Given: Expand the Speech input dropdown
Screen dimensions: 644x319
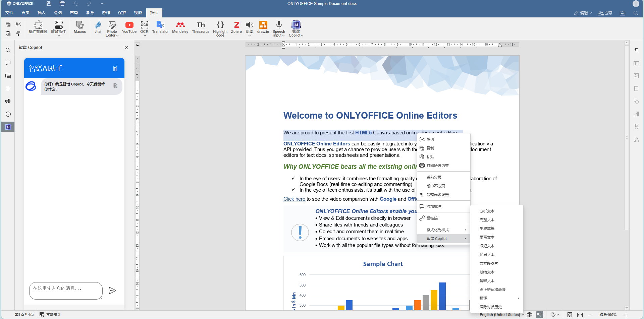Looking at the screenshot, I should tap(283, 36).
